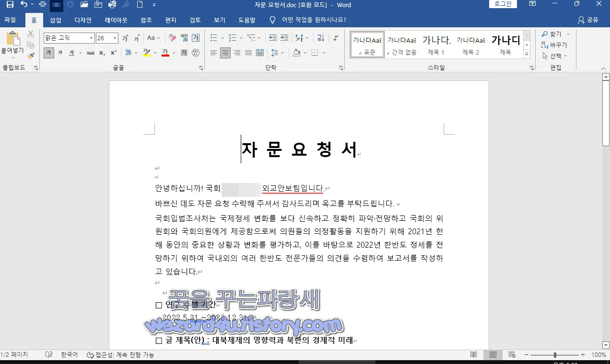The image size is (610, 364).
Task: Click the 로그인 (Sign in) button
Action: 503,4
